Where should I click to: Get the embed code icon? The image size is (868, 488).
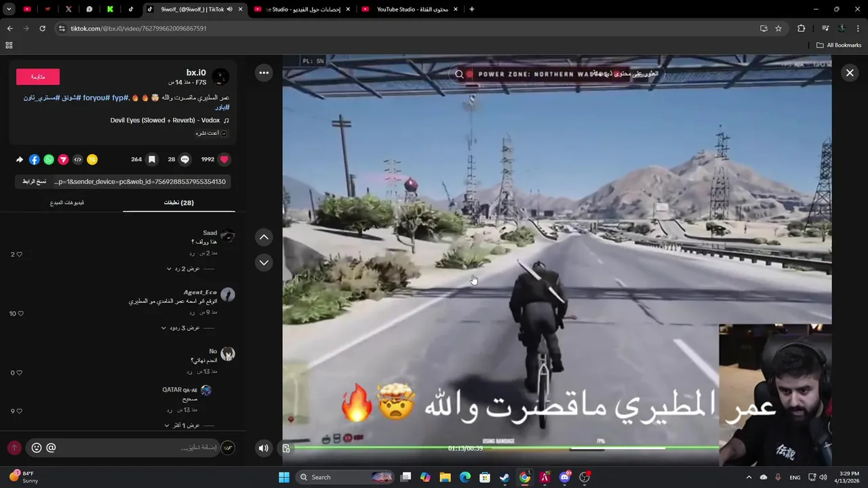pos(77,160)
